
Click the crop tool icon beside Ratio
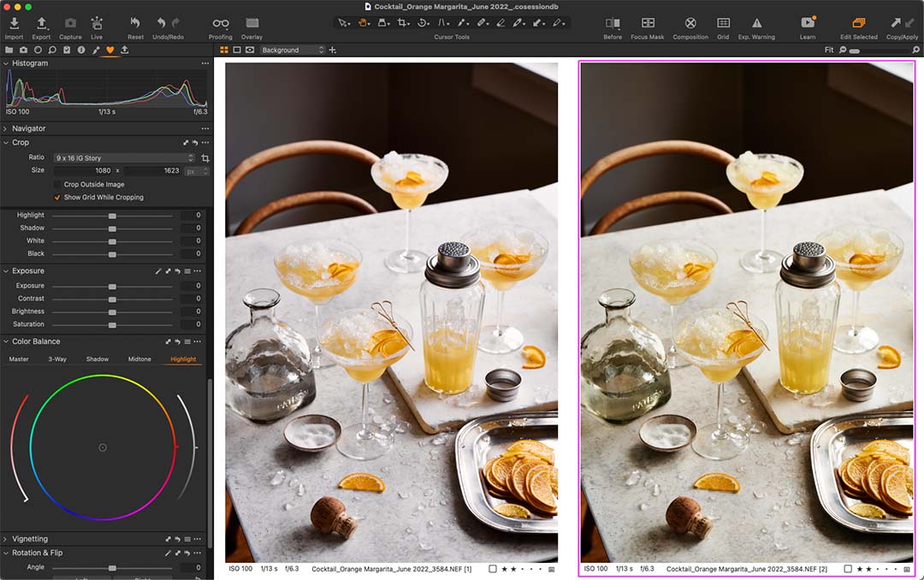tap(205, 158)
